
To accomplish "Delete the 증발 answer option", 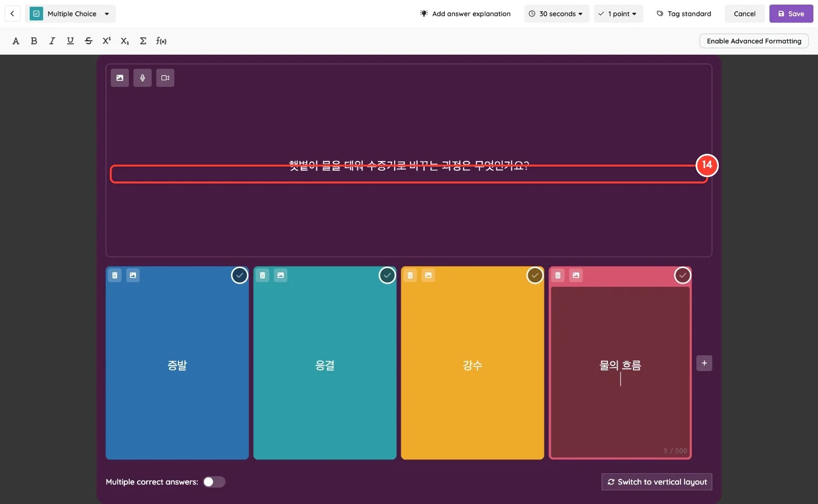I will point(115,276).
